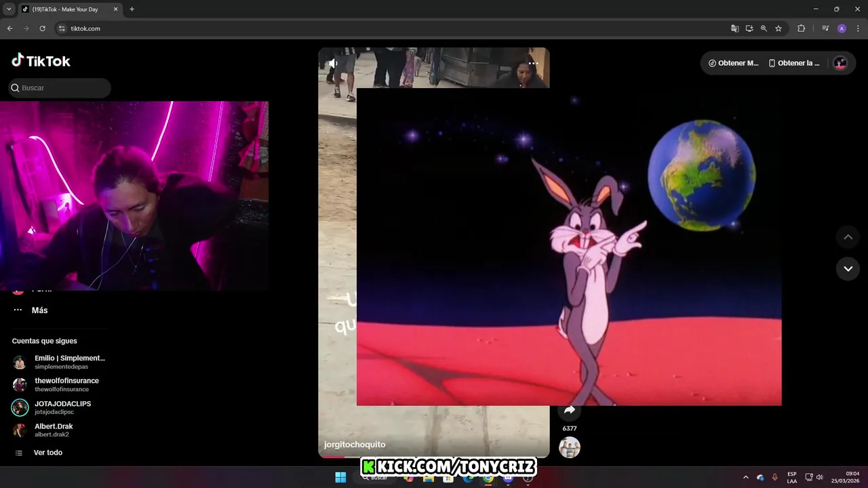Click the browser forward arrow
868x488 pixels.
[26, 28]
